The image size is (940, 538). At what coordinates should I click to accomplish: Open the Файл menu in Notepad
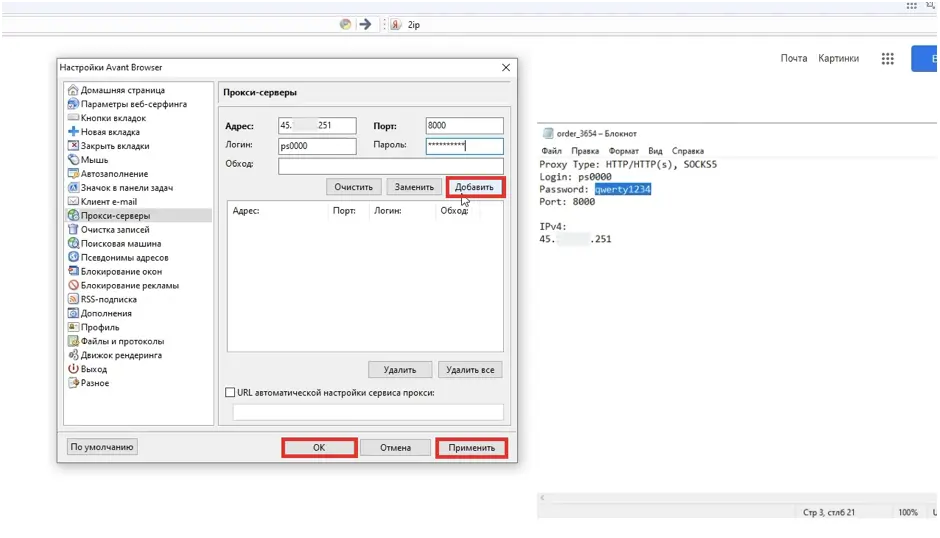tap(551, 151)
